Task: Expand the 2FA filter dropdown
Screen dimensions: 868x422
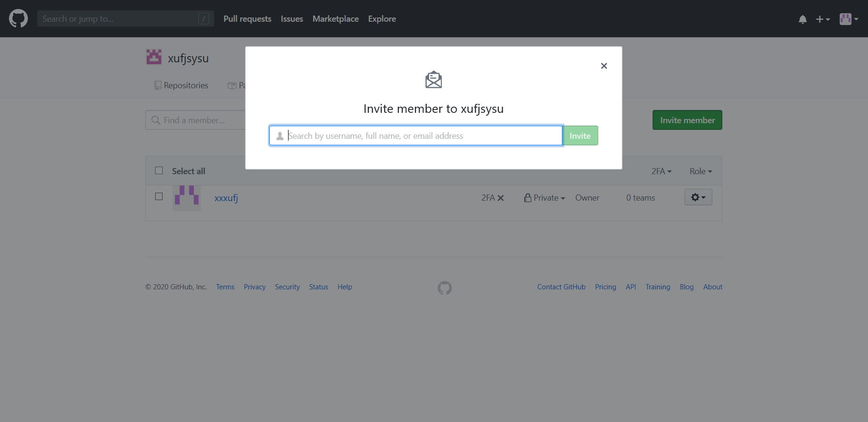Action: click(x=661, y=171)
